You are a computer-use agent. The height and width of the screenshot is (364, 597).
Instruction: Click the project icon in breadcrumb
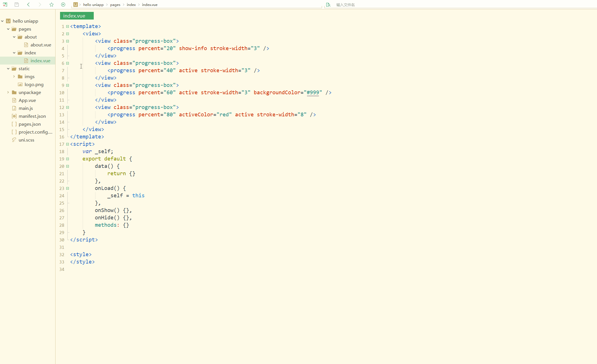[x=75, y=5]
